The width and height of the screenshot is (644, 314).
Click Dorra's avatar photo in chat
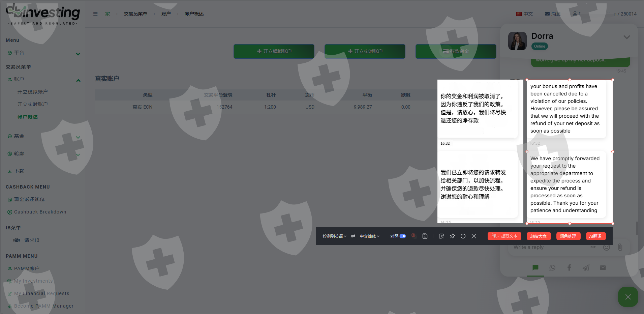click(517, 41)
